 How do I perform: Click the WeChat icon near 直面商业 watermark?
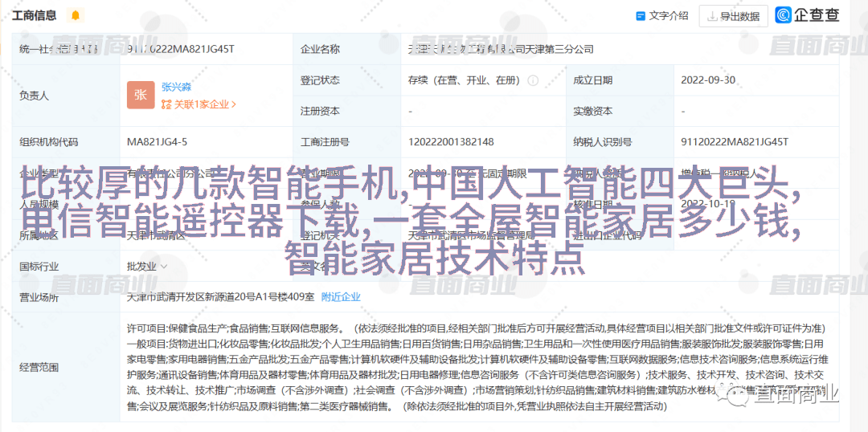click(x=732, y=393)
